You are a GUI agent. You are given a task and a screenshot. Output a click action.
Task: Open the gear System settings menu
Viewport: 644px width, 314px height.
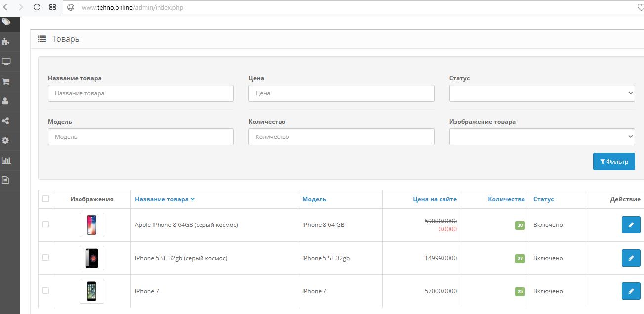point(6,140)
